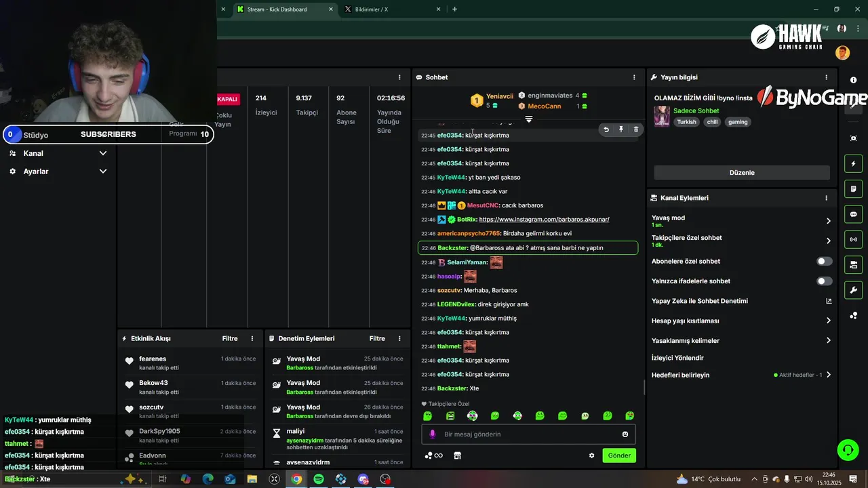Open Chrome from the taskbar
868x488 pixels.
[x=296, y=479]
